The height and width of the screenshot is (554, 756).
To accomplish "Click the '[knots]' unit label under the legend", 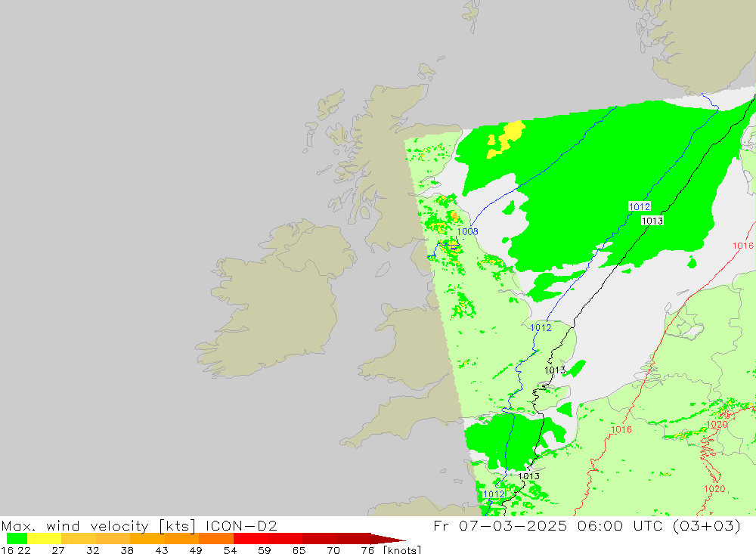I will click(402, 549).
